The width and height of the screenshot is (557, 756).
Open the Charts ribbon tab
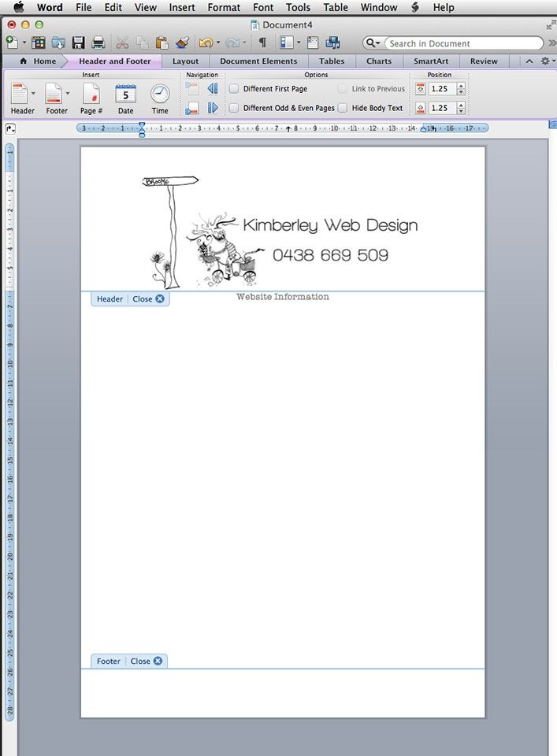tap(379, 61)
